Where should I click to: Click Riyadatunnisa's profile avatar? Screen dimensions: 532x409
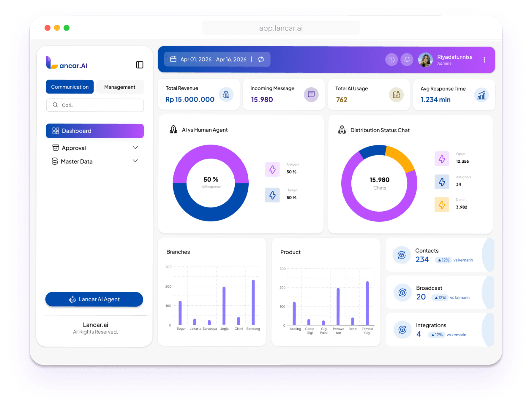(x=425, y=60)
